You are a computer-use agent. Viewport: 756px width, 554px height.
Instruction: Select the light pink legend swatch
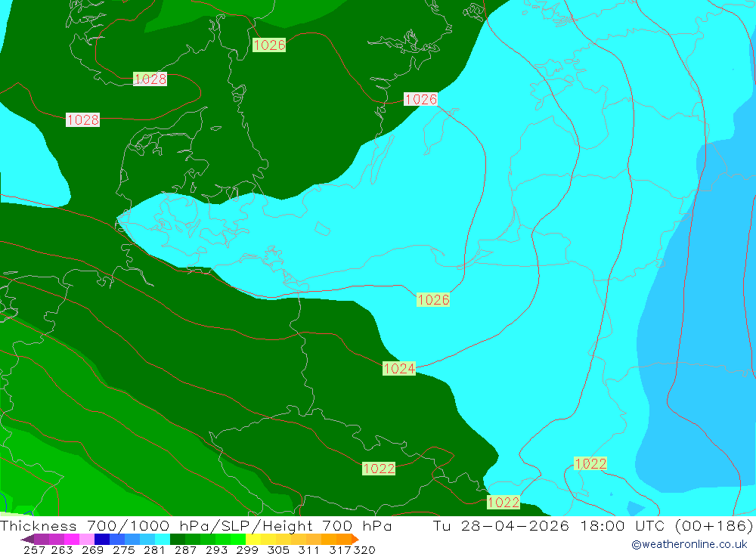click(x=86, y=539)
